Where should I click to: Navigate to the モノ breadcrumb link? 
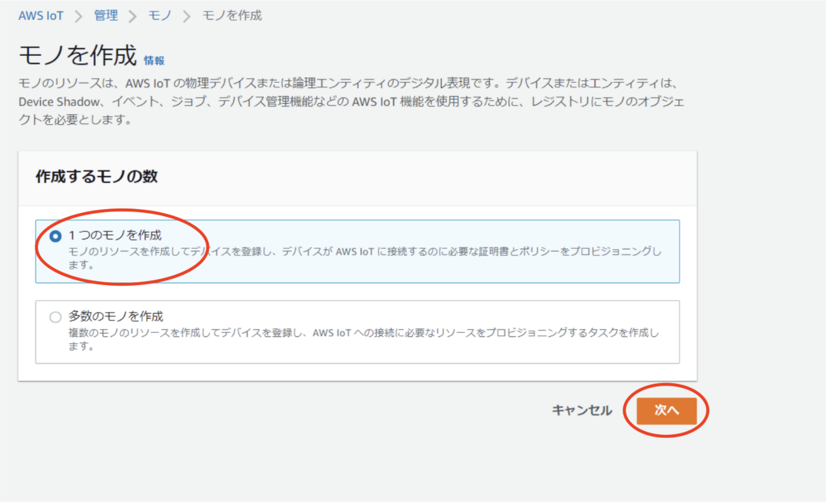pos(160,16)
